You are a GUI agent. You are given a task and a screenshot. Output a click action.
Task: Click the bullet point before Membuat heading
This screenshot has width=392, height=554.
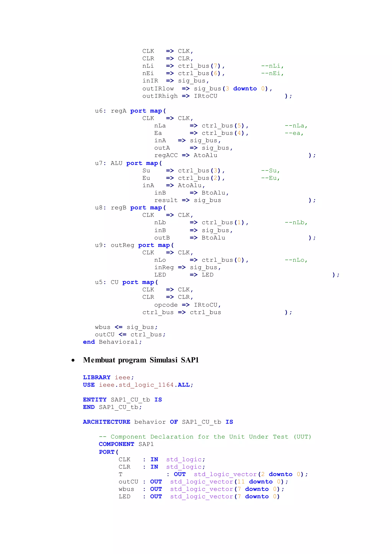pos(73,360)
